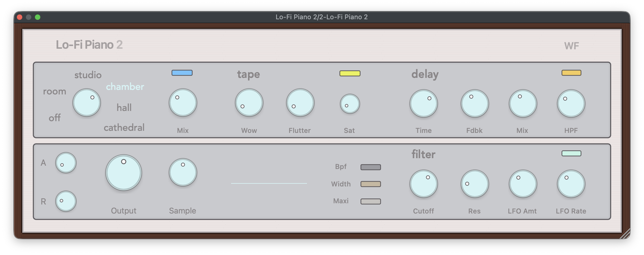Turn reverb off via the off label
Viewport: 644px width, 255px height.
pos(54,118)
